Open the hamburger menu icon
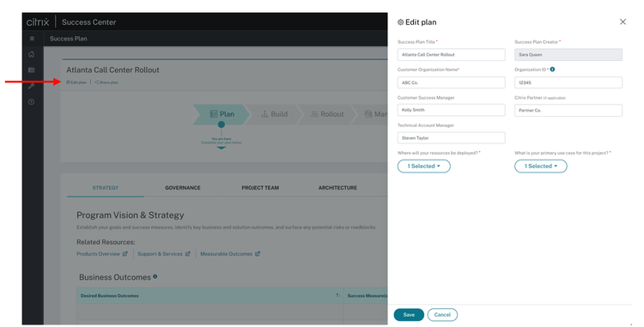The height and width of the screenshot is (327, 644). pos(32,39)
